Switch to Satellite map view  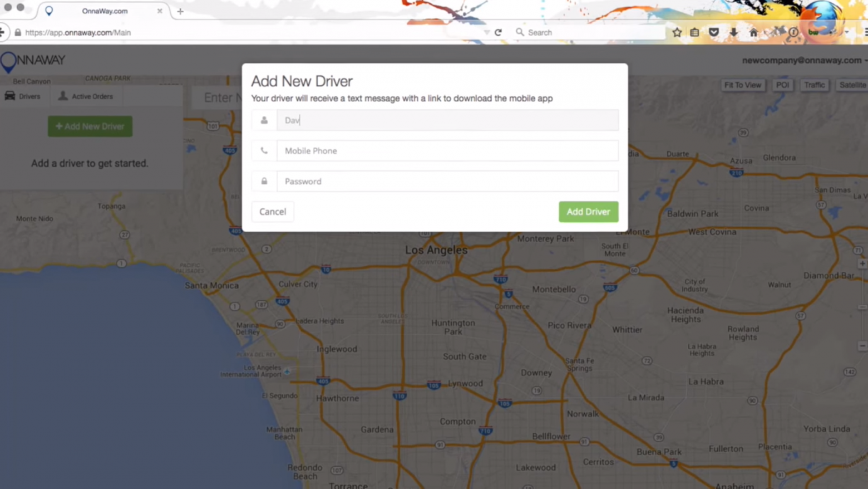click(x=852, y=85)
